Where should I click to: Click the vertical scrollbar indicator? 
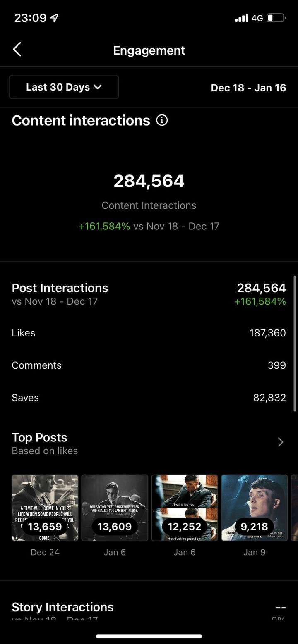(x=295, y=343)
